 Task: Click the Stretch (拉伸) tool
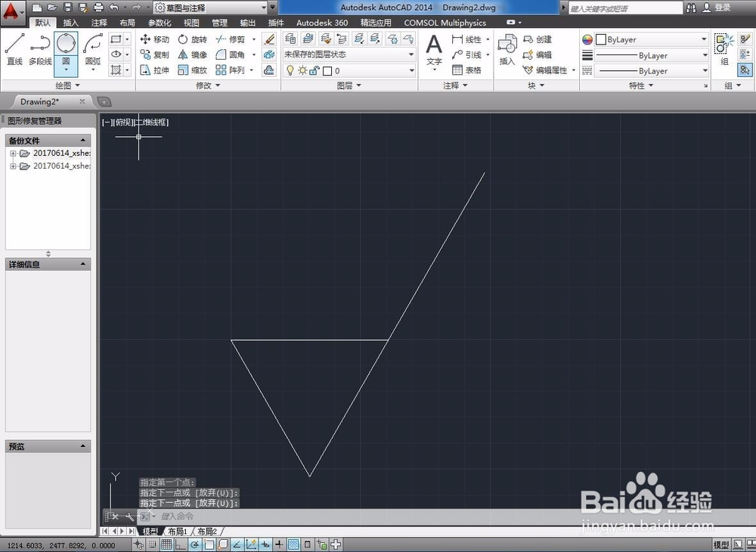(x=155, y=70)
